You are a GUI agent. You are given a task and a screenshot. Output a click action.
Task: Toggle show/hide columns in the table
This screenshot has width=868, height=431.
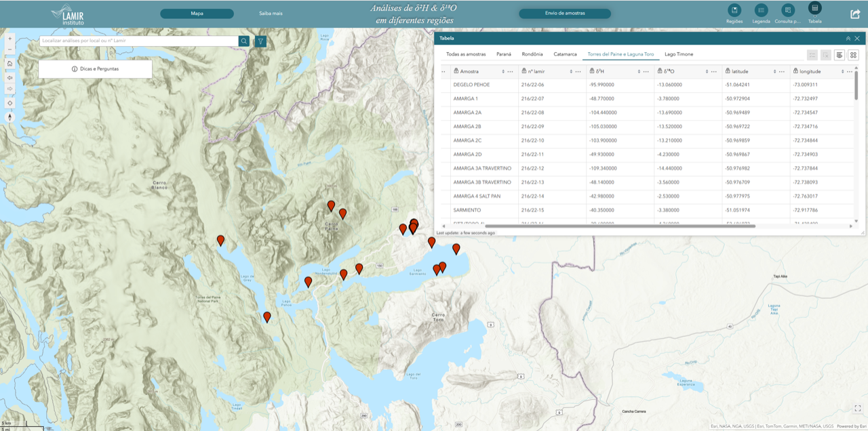840,55
